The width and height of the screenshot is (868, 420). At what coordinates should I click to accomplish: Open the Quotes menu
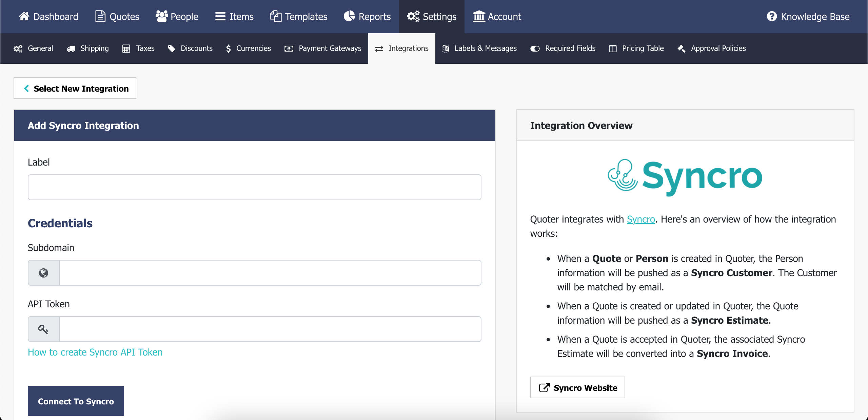[117, 16]
